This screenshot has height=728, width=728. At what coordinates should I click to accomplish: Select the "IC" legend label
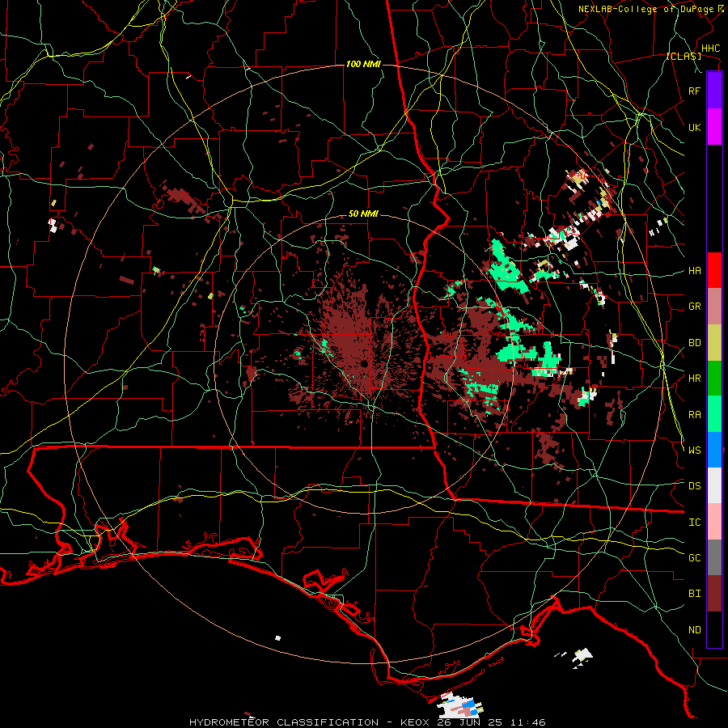tap(694, 523)
